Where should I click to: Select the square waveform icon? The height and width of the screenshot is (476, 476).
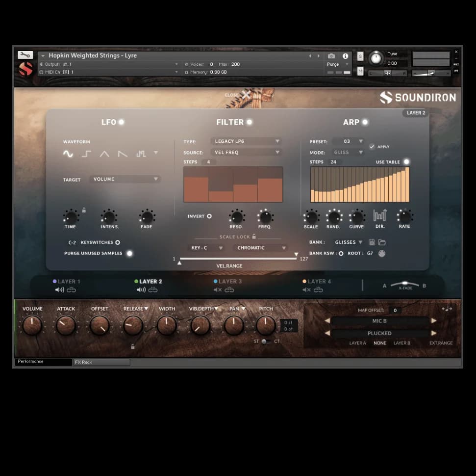tap(86, 154)
